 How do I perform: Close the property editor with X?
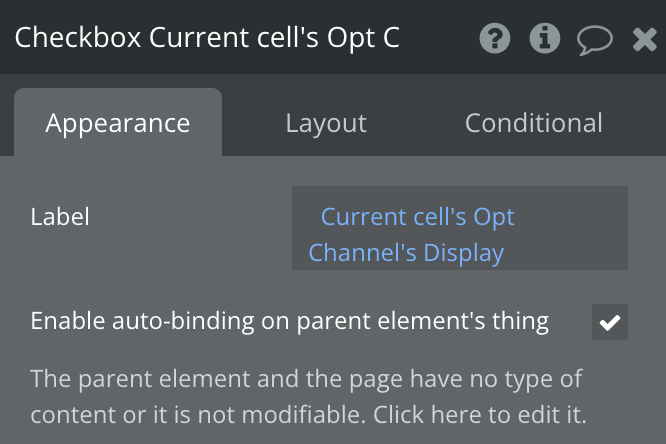(x=644, y=40)
